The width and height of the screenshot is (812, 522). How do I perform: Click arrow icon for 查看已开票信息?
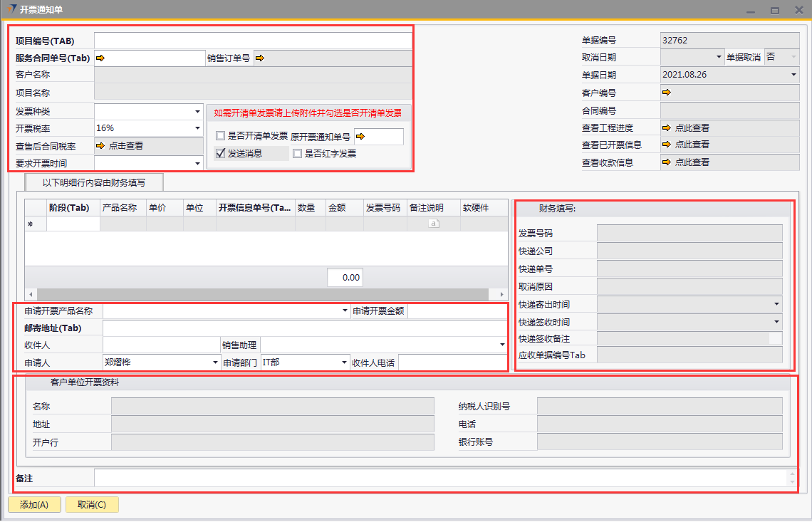[x=667, y=145]
